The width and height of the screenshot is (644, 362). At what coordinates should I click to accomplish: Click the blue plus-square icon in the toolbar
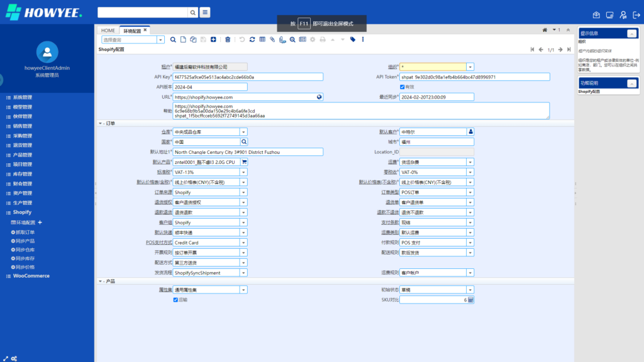tap(213, 40)
